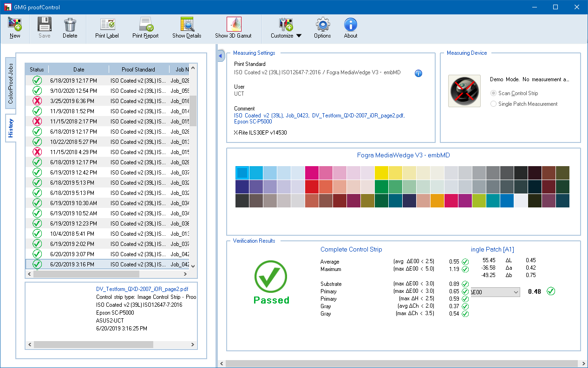Select Single Patch Measurement radio button
The width and height of the screenshot is (588, 368).
click(x=494, y=104)
